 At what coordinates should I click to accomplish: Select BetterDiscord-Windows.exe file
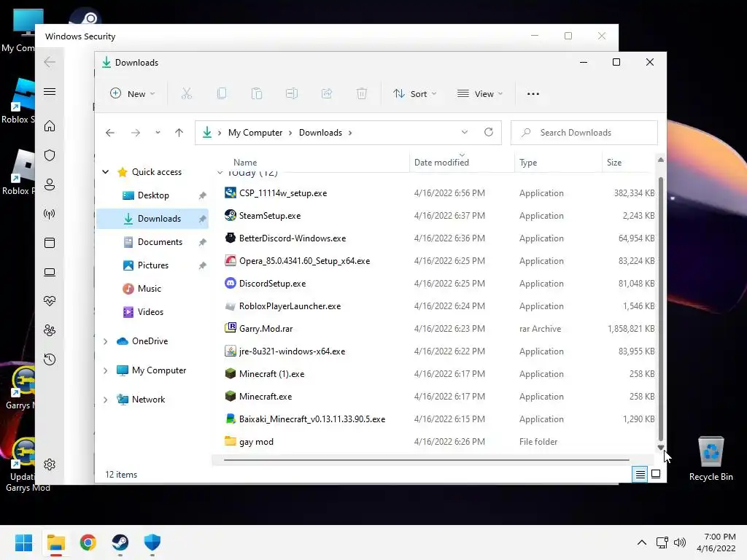tap(293, 238)
